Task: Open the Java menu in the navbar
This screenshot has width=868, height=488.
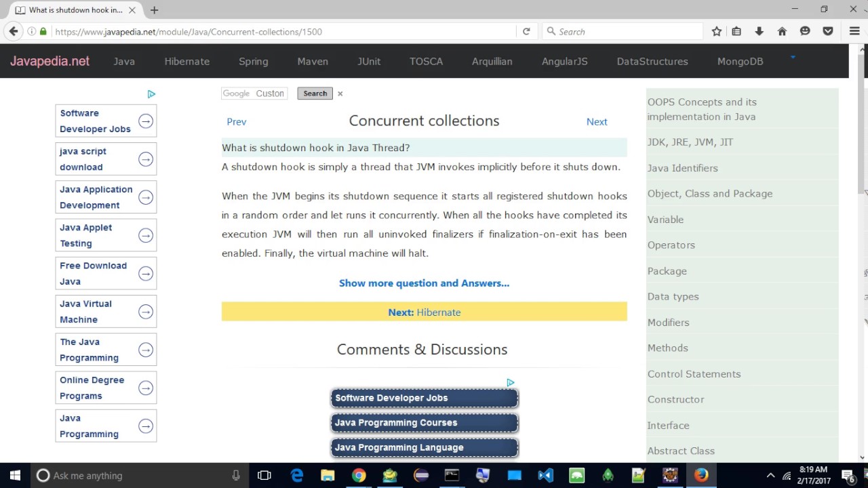Action: [x=124, y=61]
